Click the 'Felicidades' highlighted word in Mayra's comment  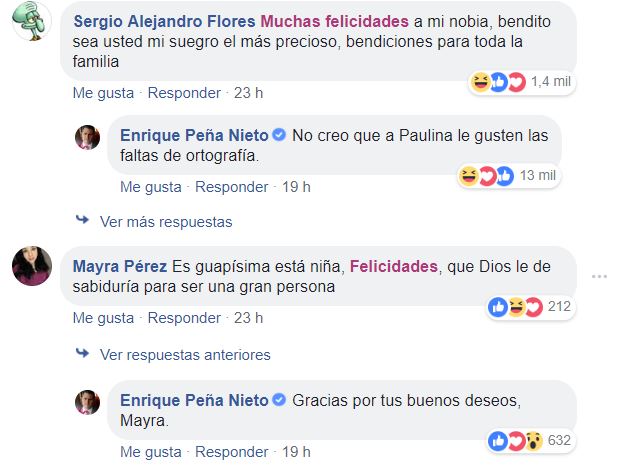coord(397,267)
